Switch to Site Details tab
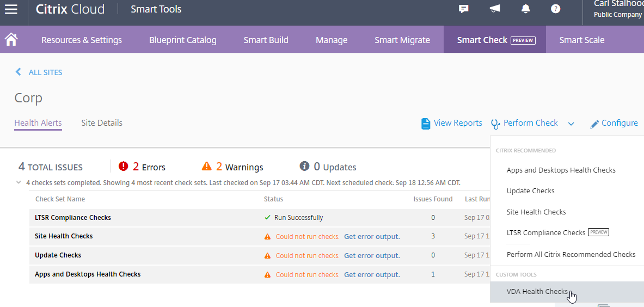 (x=102, y=122)
